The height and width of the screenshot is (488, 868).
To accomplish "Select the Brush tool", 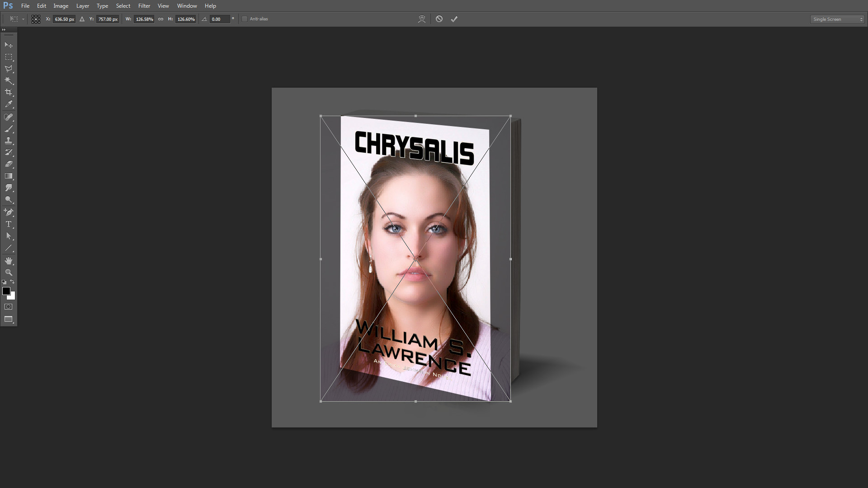I will coord(9,129).
